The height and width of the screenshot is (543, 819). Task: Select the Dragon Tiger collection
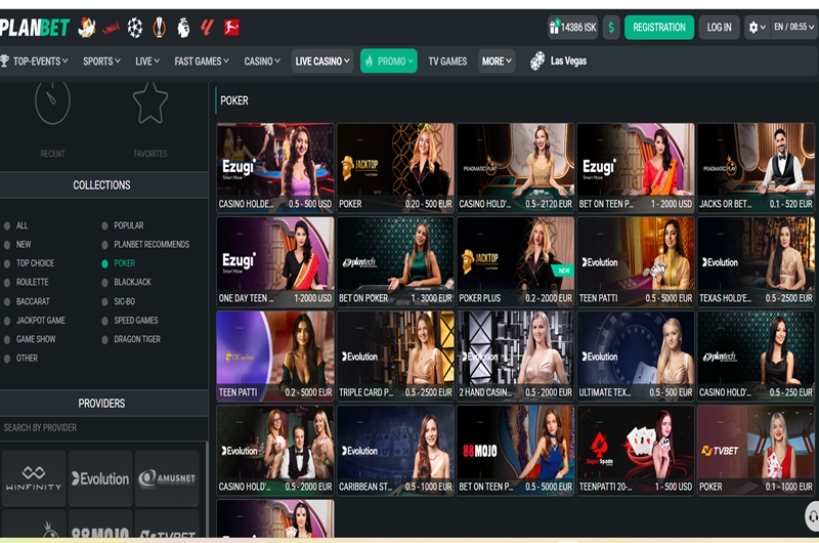point(131,339)
